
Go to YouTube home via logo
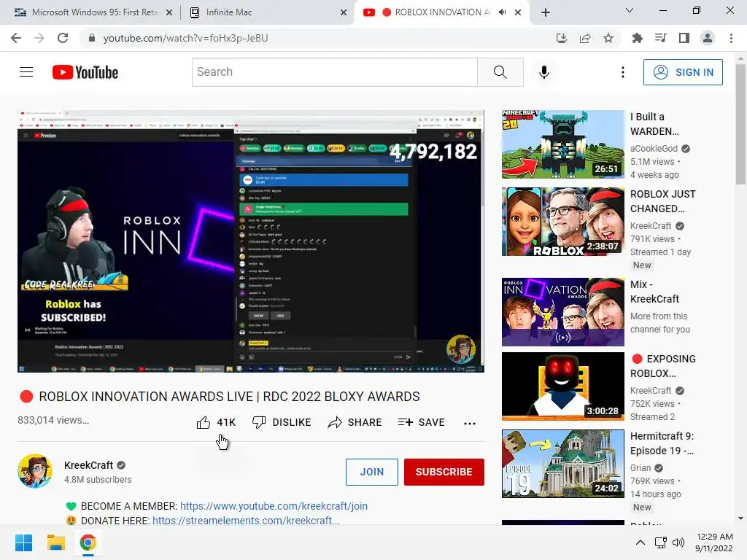(x=85, y=72)
